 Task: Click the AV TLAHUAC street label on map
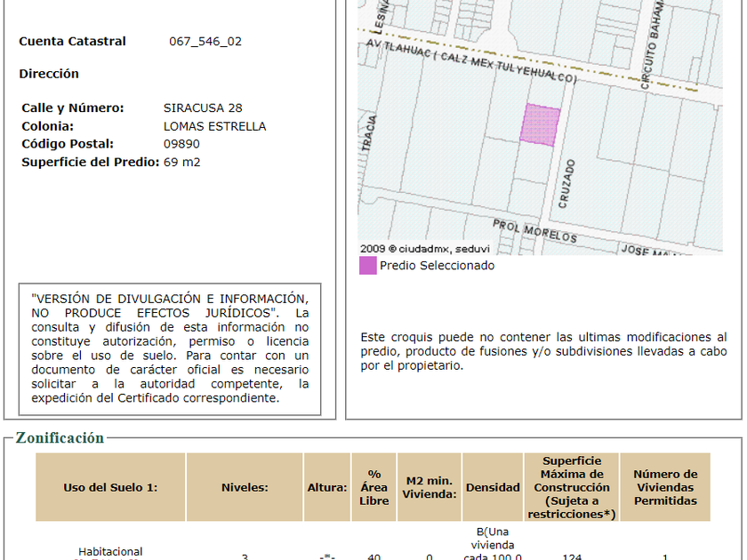(471, 60)
